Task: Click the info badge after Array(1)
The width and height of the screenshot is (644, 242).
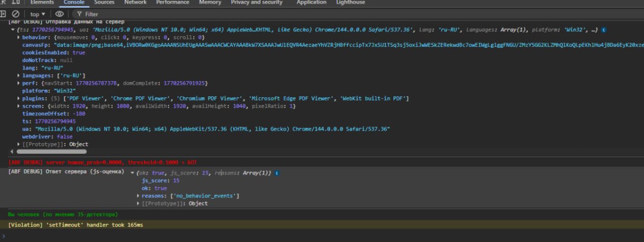Action: point(276,173)
